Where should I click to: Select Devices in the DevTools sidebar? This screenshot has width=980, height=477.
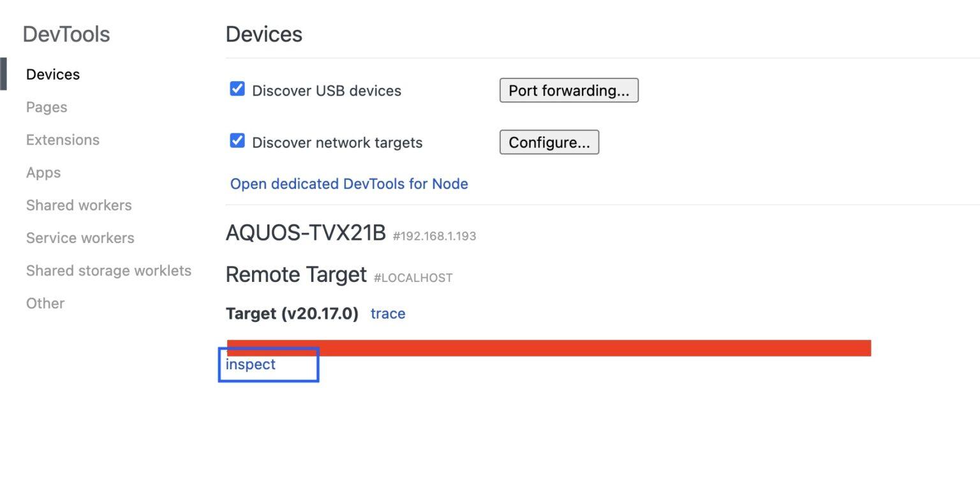pos(53,75)
